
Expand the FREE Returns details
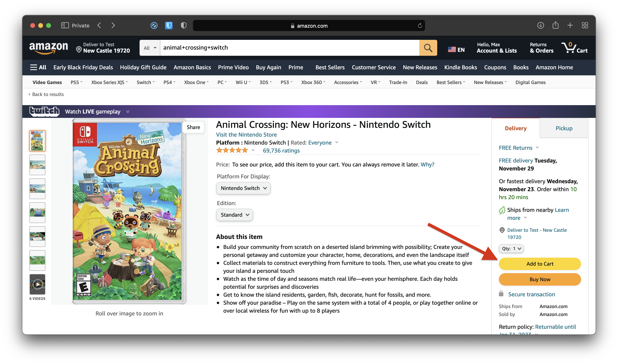click(537, 147)
